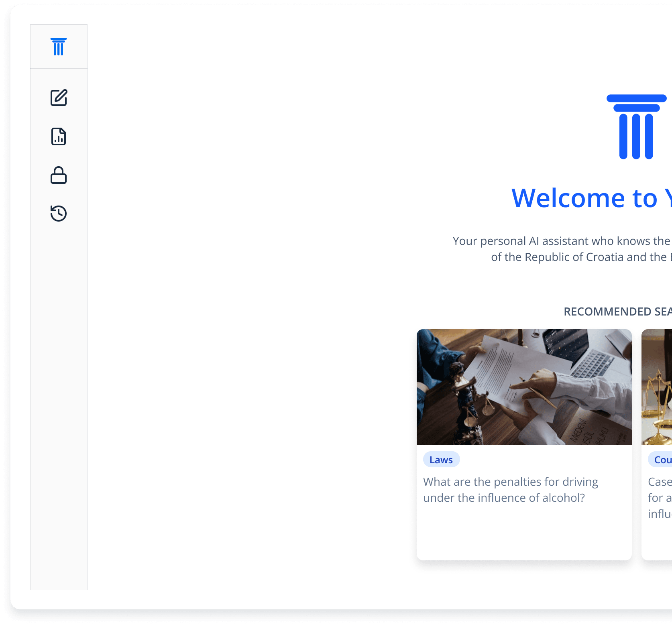Select the Laws category tag

(441, 460)
